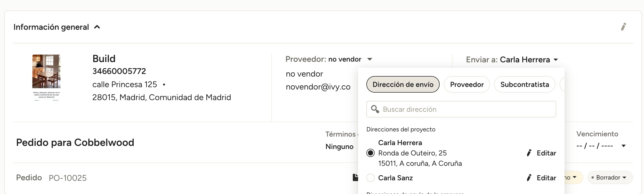Click the document icon next to PO-10025
Viewport: 644px width, 194px height.
[x=355, y=177]
